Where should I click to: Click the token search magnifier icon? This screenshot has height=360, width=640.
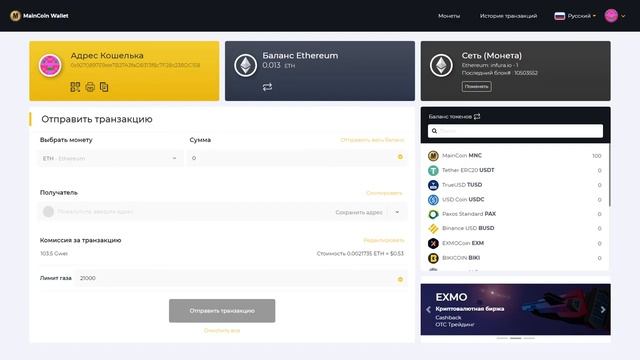(x=434, y=131)
